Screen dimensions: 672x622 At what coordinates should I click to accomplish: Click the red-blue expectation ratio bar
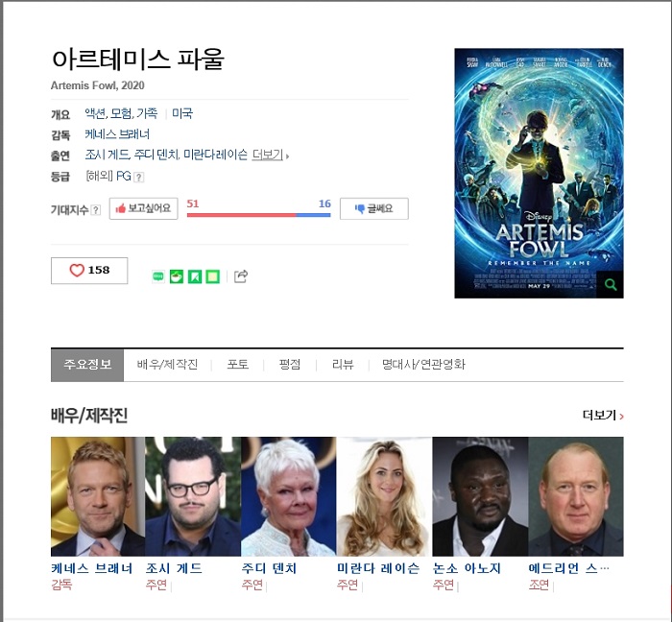259,215
